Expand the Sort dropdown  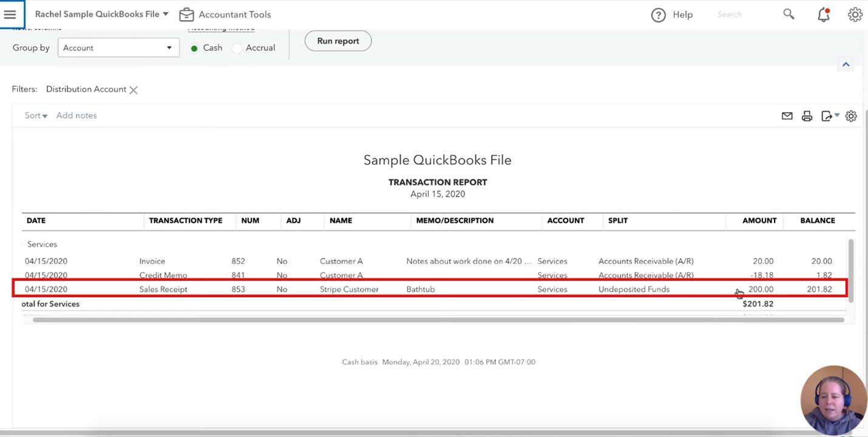tap(36, 115)
